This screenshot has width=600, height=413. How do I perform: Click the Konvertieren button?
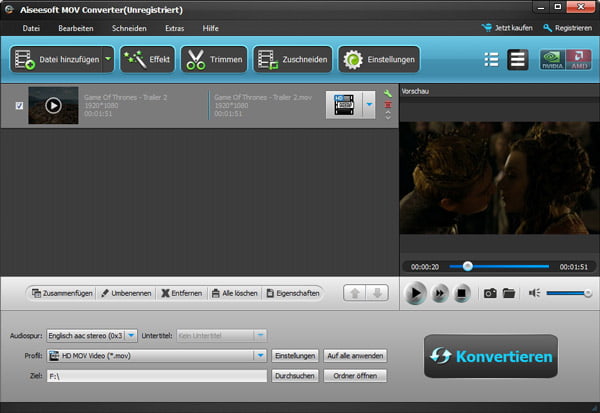[491, 356]
